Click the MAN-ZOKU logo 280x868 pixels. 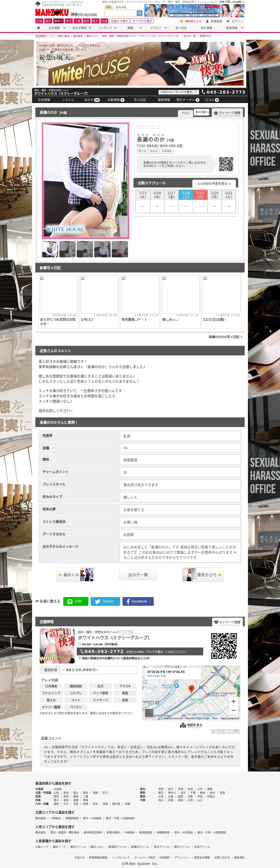click(52, 12)
